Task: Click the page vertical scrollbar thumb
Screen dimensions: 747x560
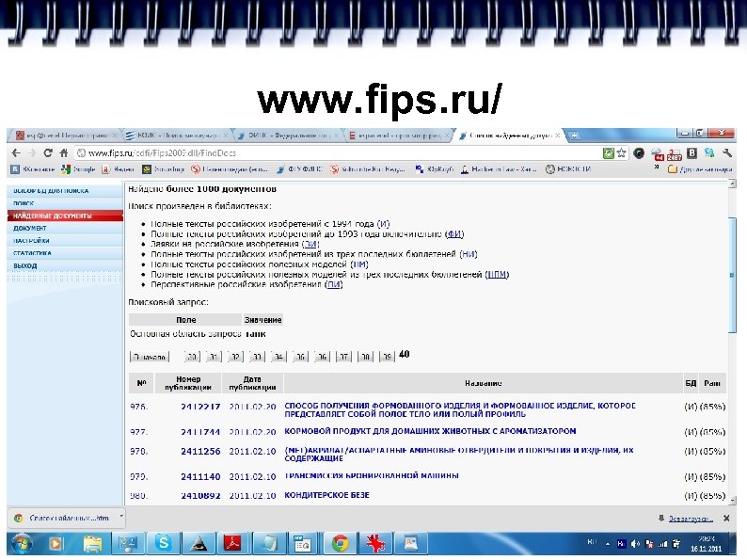Action: 732,275
